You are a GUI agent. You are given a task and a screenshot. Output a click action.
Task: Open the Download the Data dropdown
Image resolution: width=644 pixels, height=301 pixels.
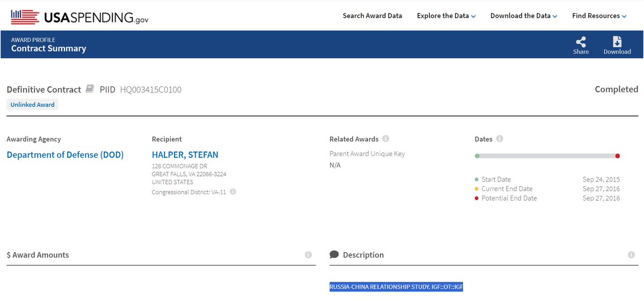tap(523, 16)
